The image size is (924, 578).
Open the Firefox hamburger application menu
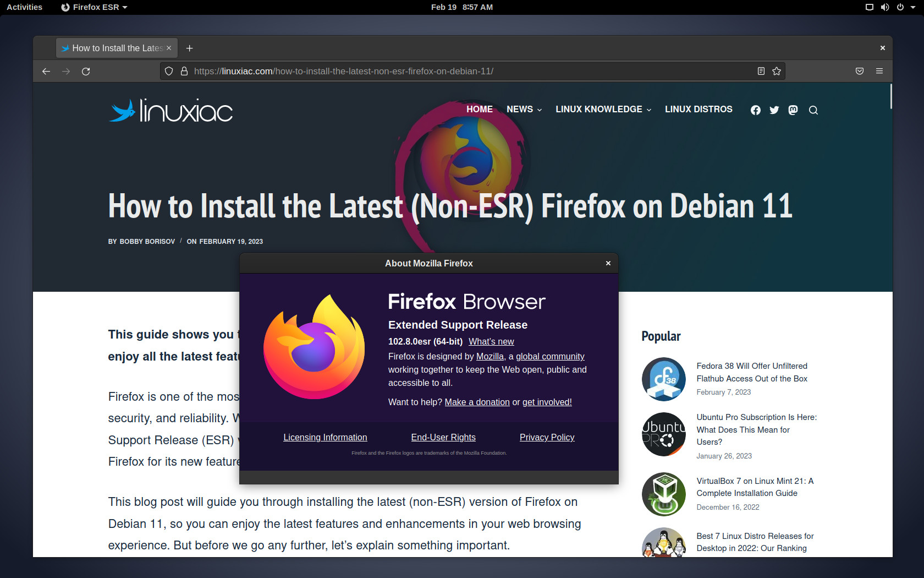click(879, 71)
